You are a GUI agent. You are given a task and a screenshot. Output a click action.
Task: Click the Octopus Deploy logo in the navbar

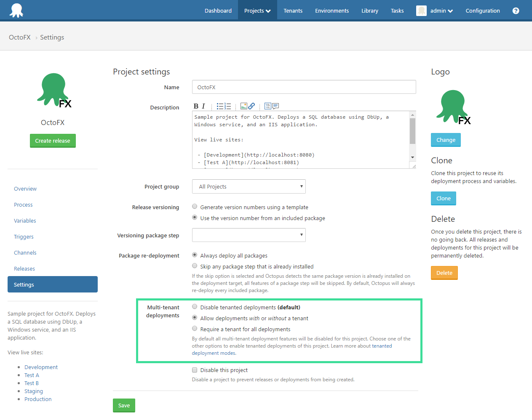pyautogui.click(x=16, y=9)
